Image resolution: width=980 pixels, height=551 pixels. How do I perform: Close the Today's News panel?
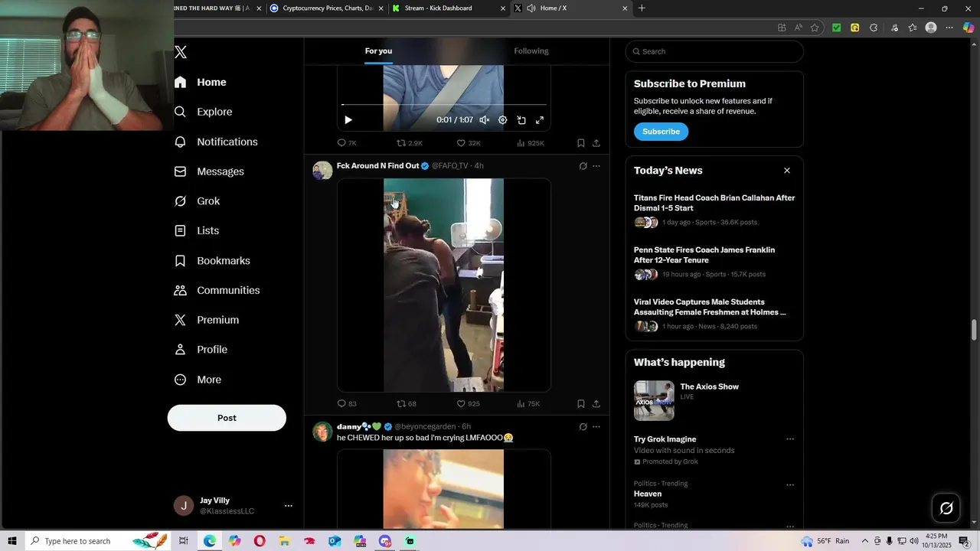(786, 171)
